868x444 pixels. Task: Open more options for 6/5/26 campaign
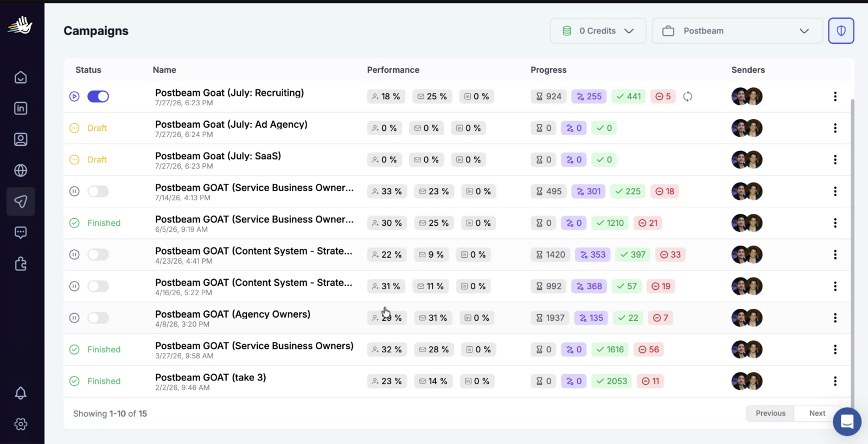(835, 223)
